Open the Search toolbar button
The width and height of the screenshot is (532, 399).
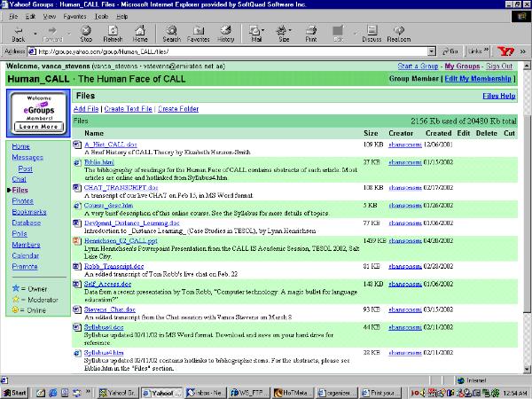pyautogui.click(x=172, y=34)
